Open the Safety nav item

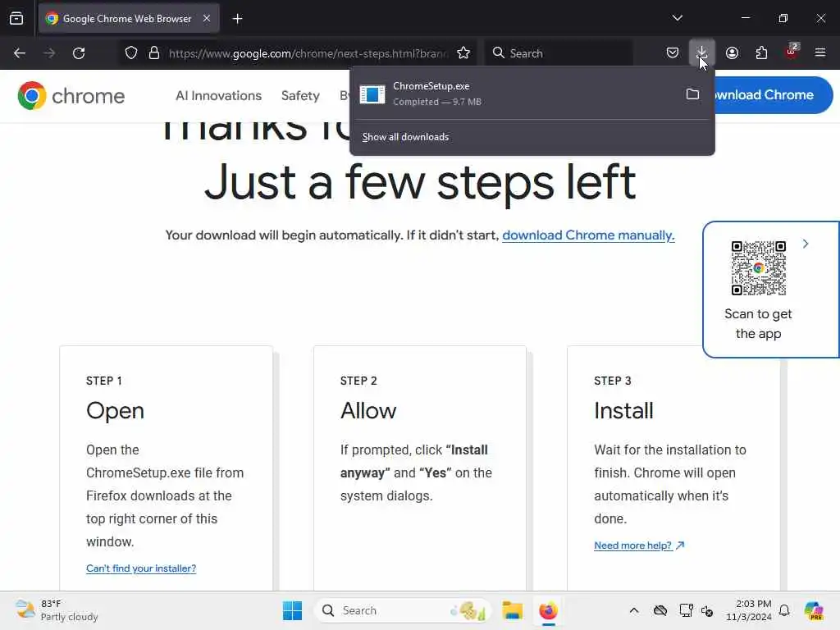point(300,96)
